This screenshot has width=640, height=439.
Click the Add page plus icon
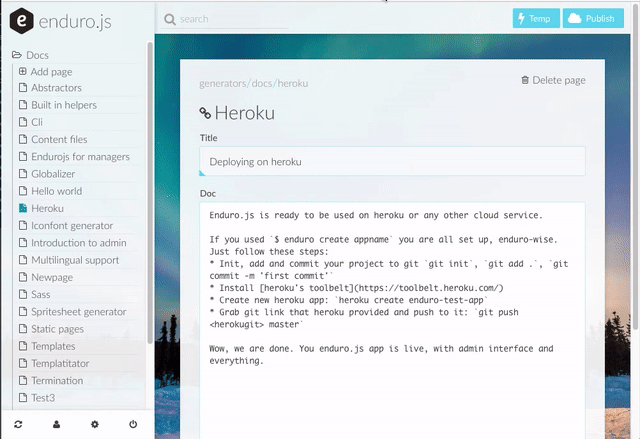pos(23,71)
